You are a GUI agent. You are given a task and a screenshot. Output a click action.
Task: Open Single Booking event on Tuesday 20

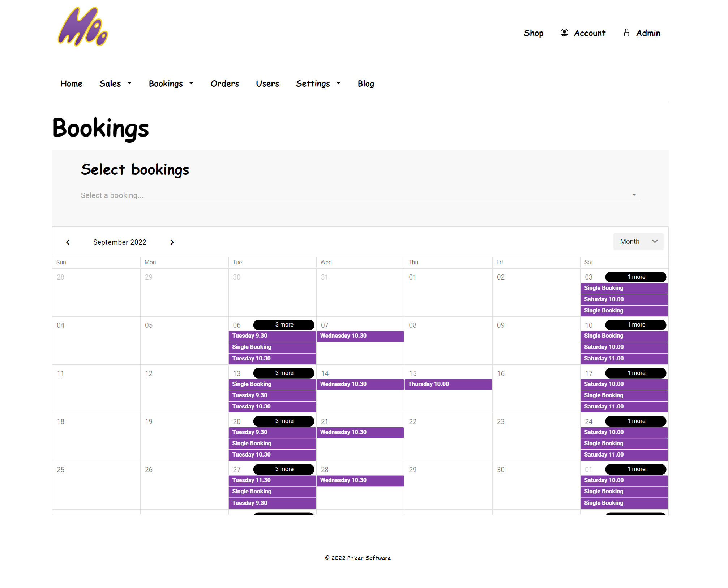(272, 444)
